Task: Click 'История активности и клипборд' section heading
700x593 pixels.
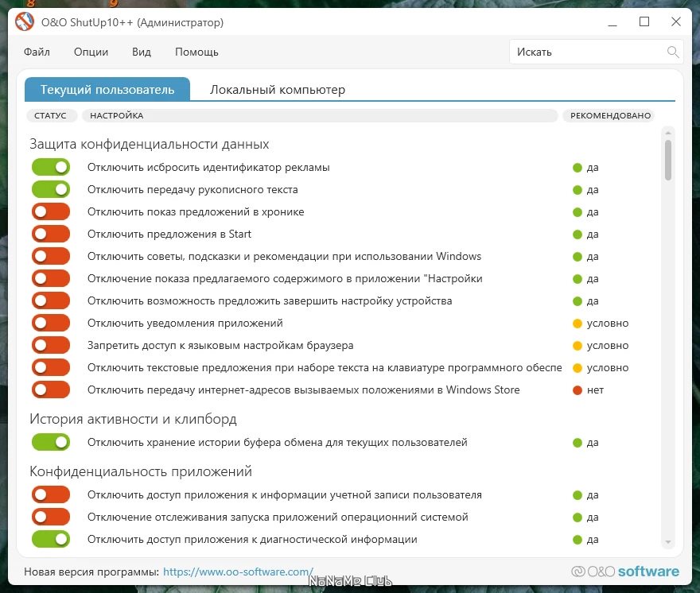Action: pos(133,419)
